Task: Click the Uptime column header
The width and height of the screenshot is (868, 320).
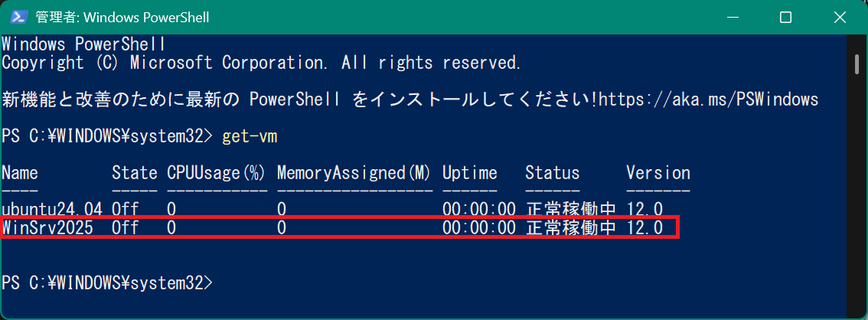Action: point(469,173)
